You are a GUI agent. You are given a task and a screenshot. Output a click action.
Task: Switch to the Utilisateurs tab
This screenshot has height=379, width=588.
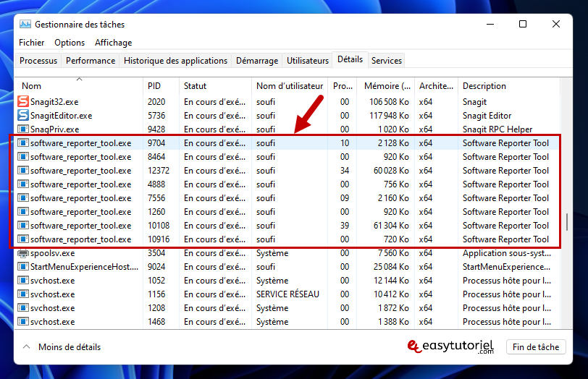308,61
